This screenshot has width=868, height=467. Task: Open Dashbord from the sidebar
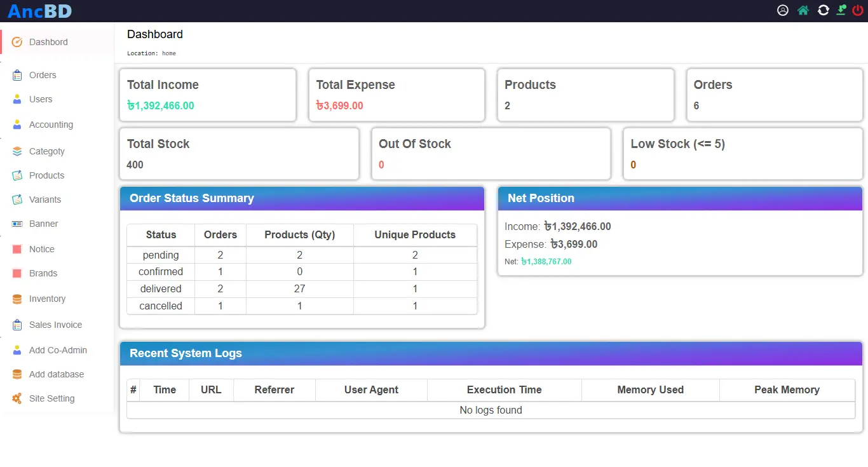48,42
